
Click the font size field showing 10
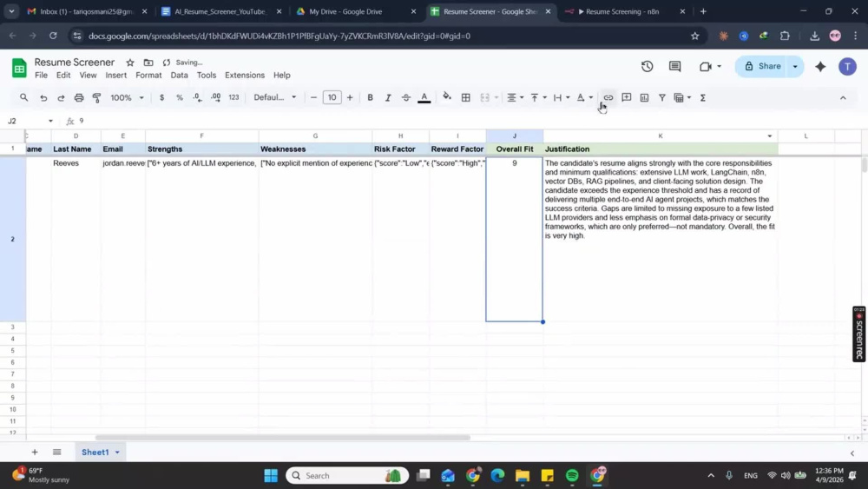pos(332,97)
